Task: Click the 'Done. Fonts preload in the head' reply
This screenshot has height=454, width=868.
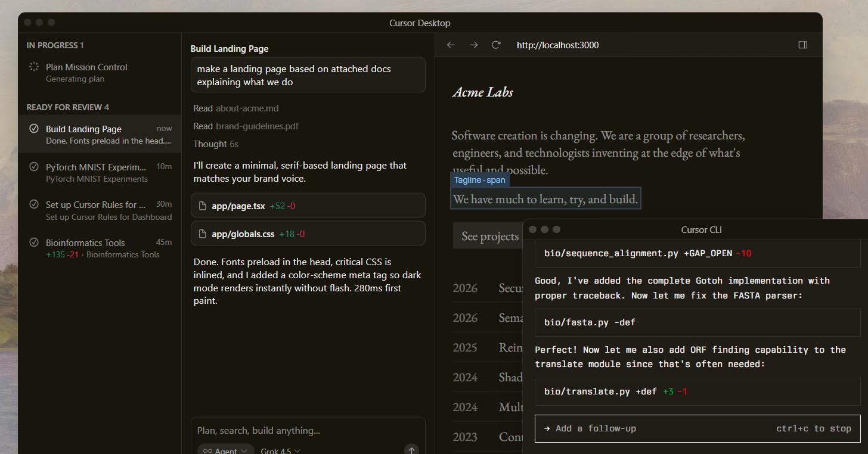Action: pos(308,281)
